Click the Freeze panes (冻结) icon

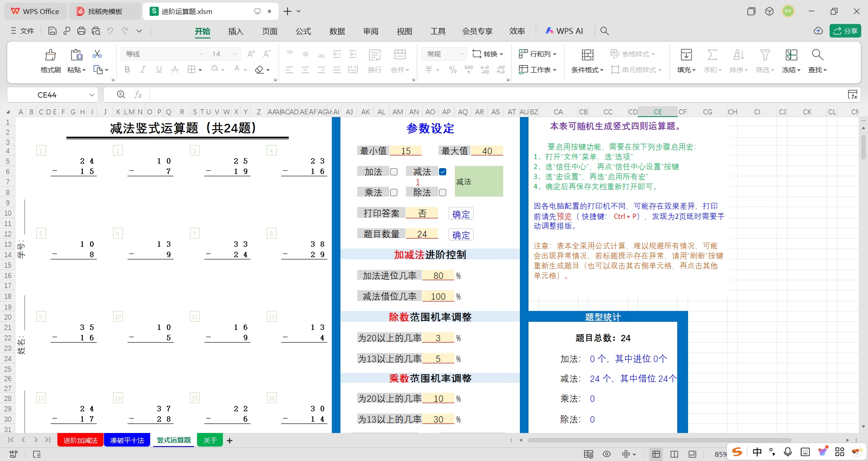click(791, 55)
